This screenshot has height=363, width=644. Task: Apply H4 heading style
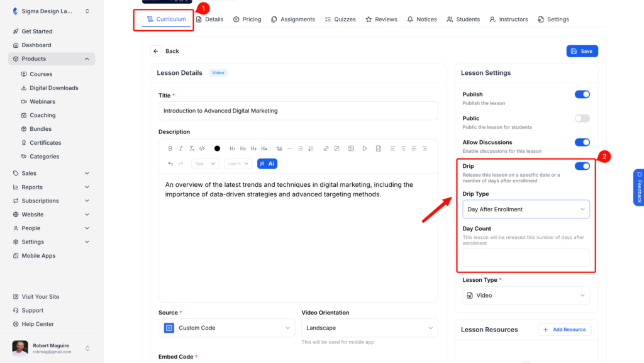(264, 148)
